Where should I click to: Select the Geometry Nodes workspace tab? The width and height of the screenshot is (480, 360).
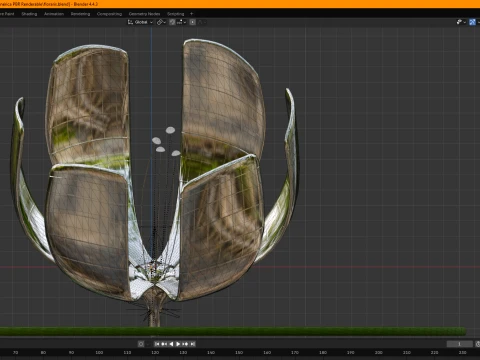(144, 14)
